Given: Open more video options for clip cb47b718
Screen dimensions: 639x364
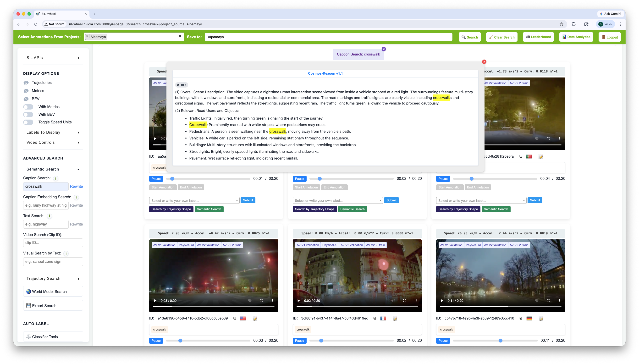Looking at the screenshot, I should [559, 300].
